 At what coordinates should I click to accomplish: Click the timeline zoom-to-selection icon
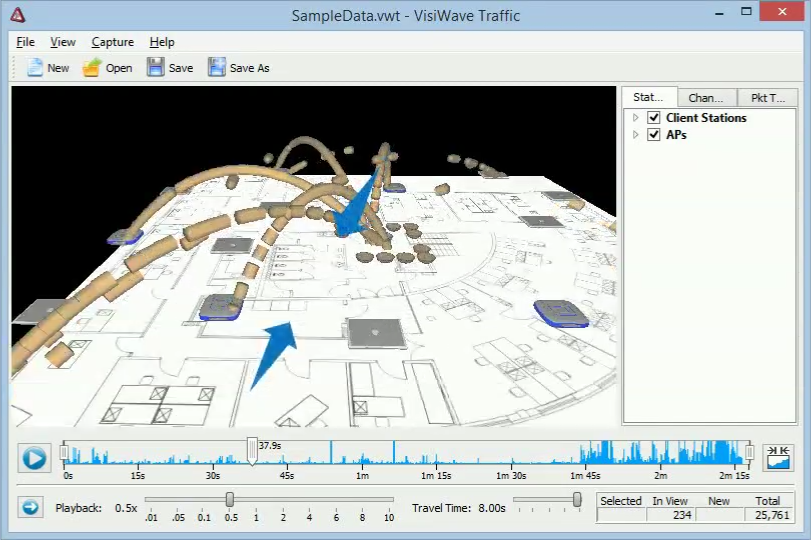click(x=778, y=457)
